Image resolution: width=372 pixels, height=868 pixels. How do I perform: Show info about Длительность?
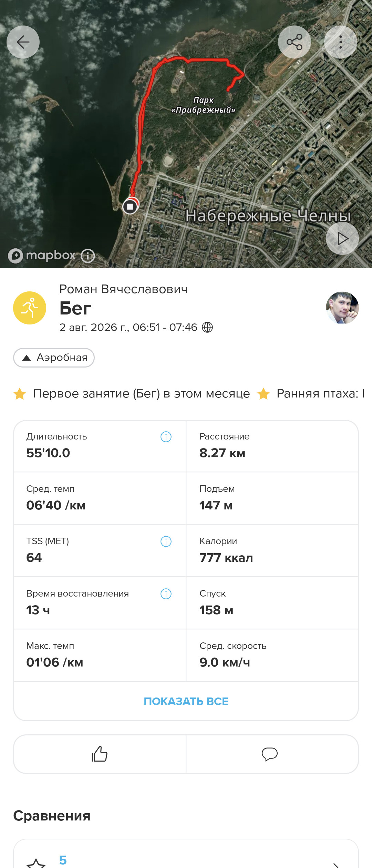[x=166, y=437]
